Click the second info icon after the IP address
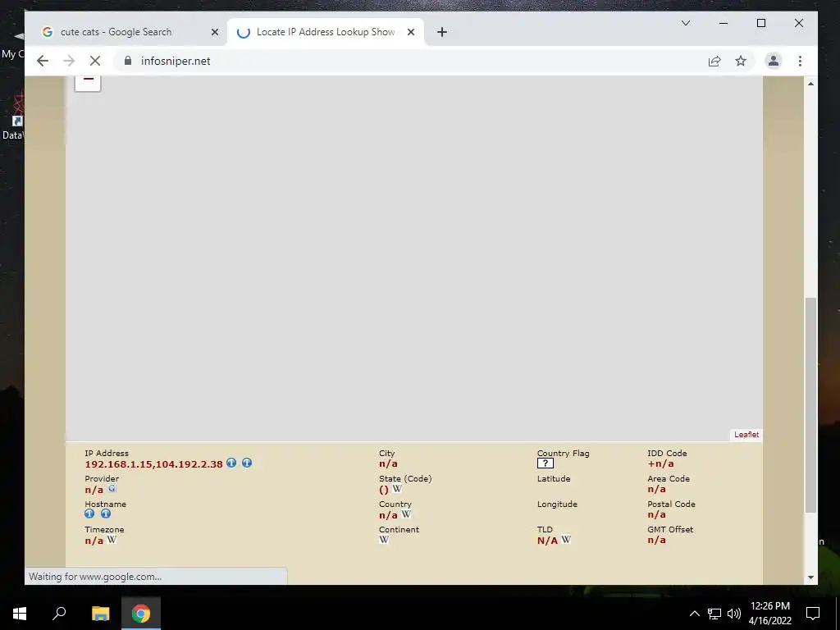Viewport: 840px width, 630px height. click(246, 463)
